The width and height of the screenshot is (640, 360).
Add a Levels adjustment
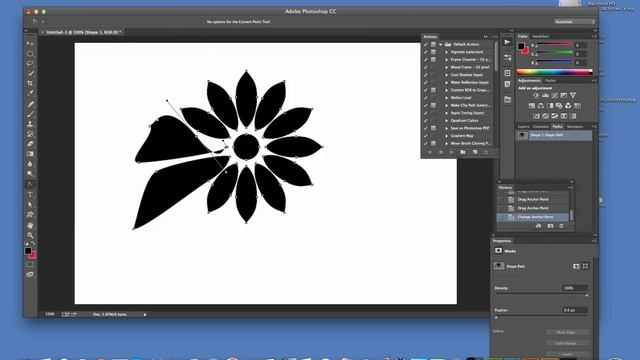[545, 95]
